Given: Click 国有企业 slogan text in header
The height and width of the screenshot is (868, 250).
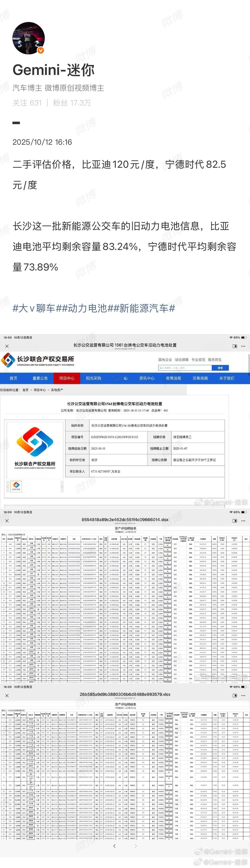Looking at the screenshot, I should point(165,360).
